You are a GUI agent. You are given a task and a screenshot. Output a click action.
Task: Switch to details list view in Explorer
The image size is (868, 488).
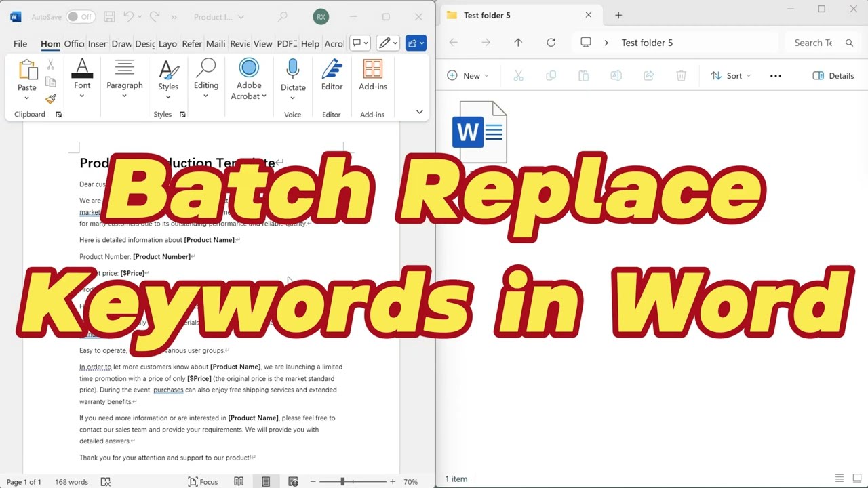840,479
